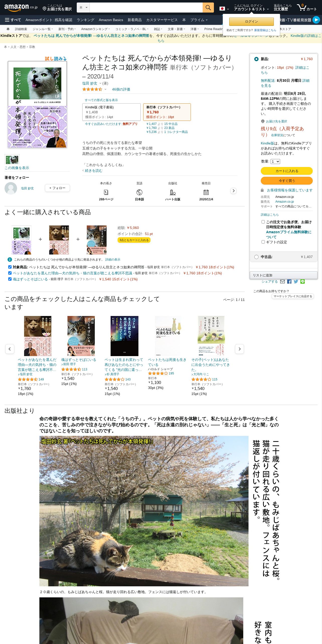322x644 pixels.
Task: Click 3点ともカートに入れる button
Action: click(134, 240)
